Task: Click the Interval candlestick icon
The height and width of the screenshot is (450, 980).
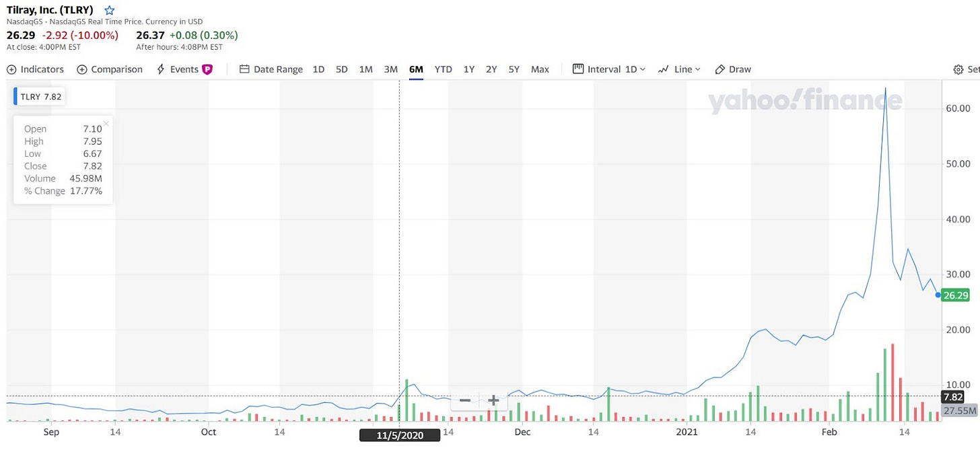Action: (x=577, y=69)
